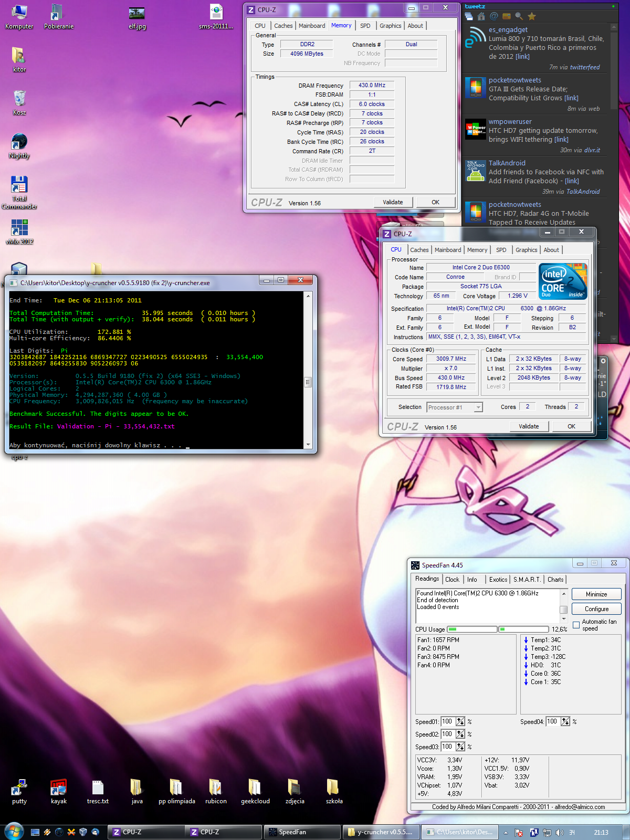Click the Speed01 value field in SpeedFan
This screenshot has width=630, height=840.
448,721
